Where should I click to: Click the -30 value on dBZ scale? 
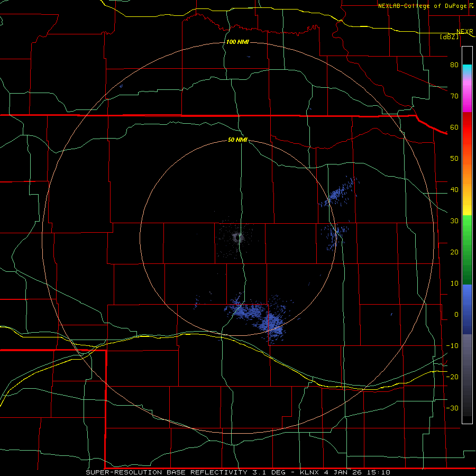[x=452, y=408]
